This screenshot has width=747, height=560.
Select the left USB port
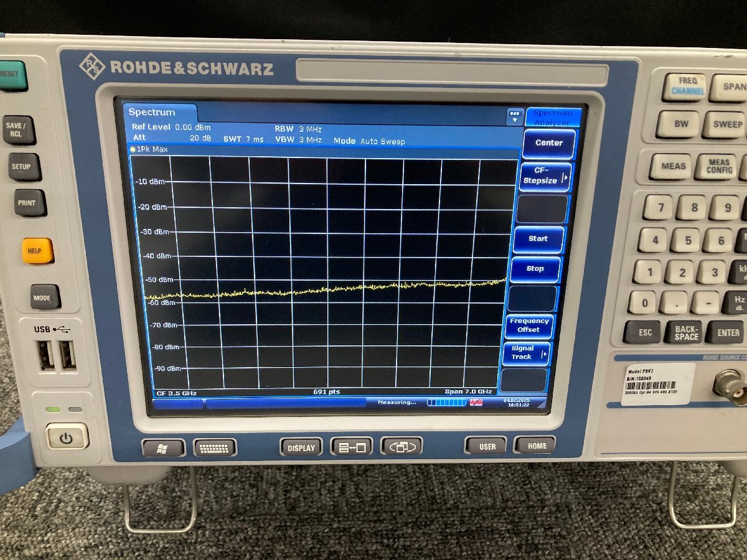pos(46,355)
